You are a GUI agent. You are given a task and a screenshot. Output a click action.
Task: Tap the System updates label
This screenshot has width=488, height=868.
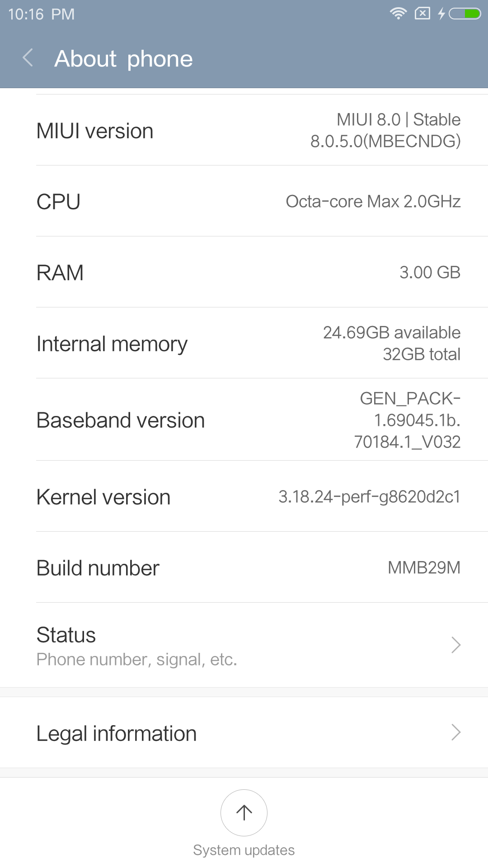(244, 850)
